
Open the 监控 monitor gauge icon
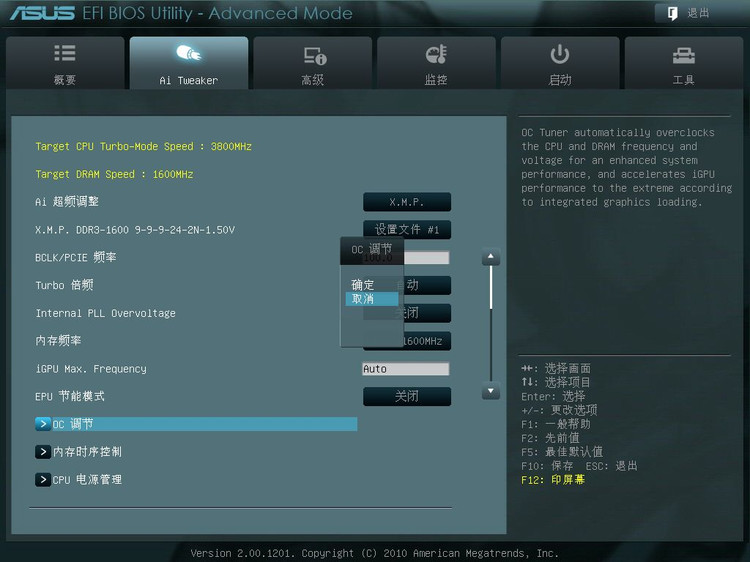436,55
